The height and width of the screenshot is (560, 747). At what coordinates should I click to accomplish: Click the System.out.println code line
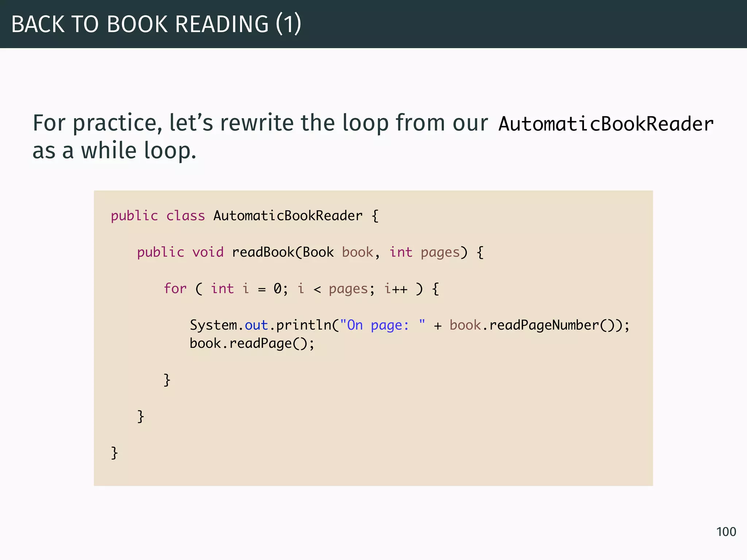[410, 325]
